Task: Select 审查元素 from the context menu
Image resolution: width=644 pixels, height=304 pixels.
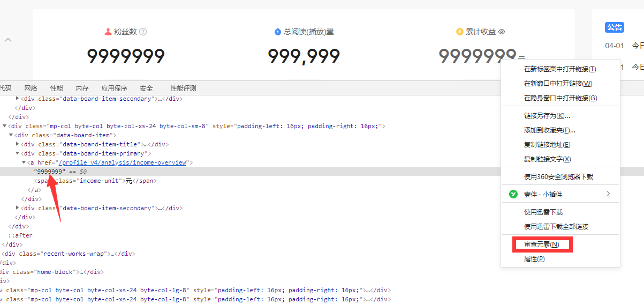Action: [541, 244]
